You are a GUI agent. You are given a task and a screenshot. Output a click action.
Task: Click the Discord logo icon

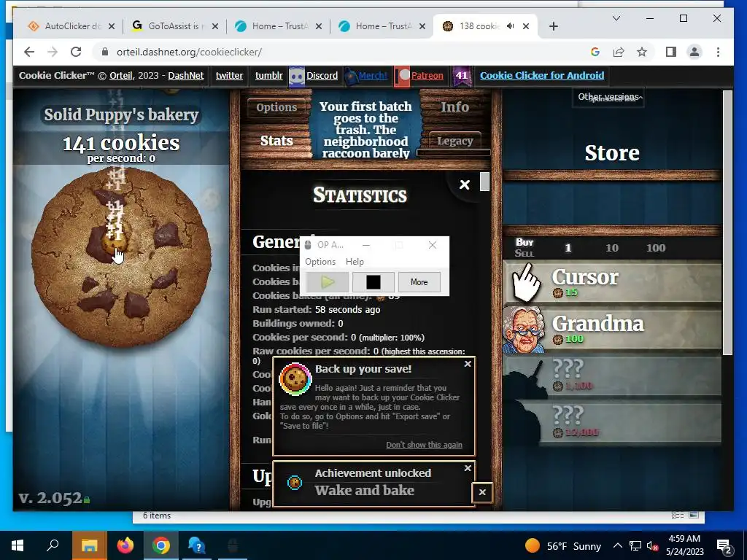coord(297,76)
